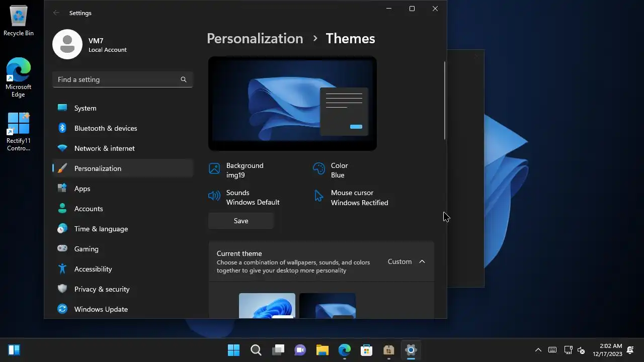Collapse the Current theme section
Screen dimensions: 644x362
pos(422,261)
